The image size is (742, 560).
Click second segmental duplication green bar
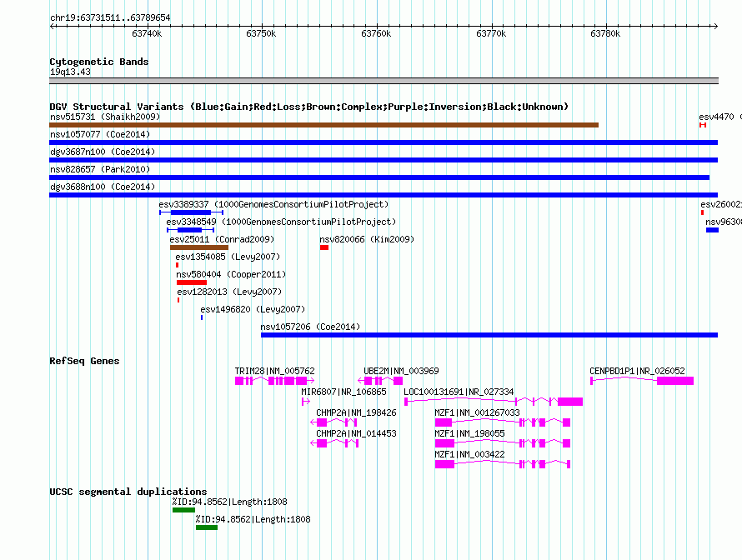pyautogui.click(x=207, y=527)
